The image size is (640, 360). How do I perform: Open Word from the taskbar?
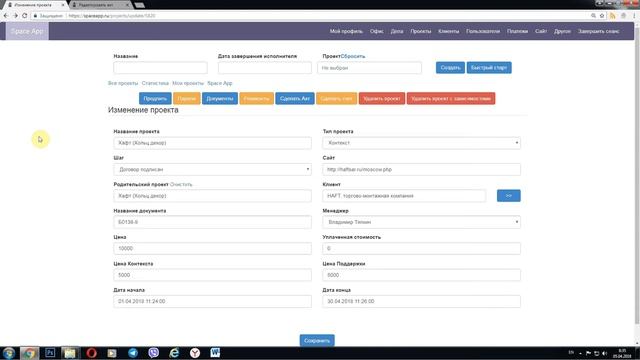coord(216,353)
